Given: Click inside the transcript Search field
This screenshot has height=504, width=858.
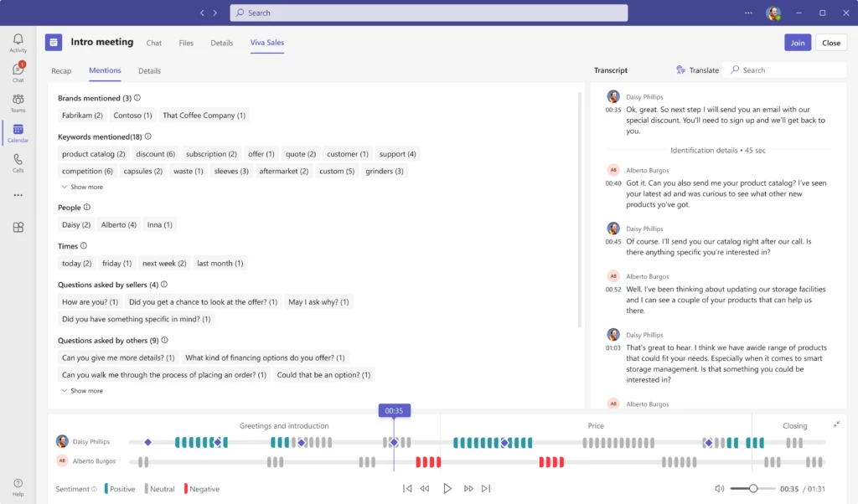Looking at the screenshot, I should point(783,69).
